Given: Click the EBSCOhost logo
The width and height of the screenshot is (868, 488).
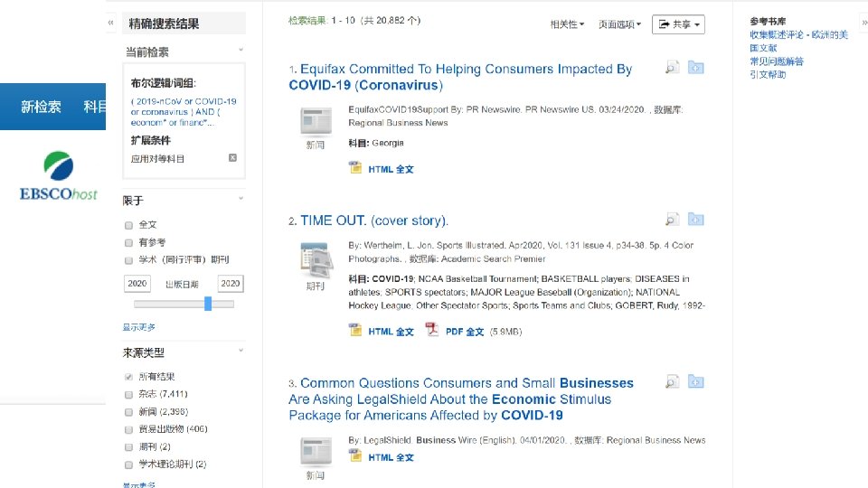Looking at the screenshot, I should coord(59,176).
